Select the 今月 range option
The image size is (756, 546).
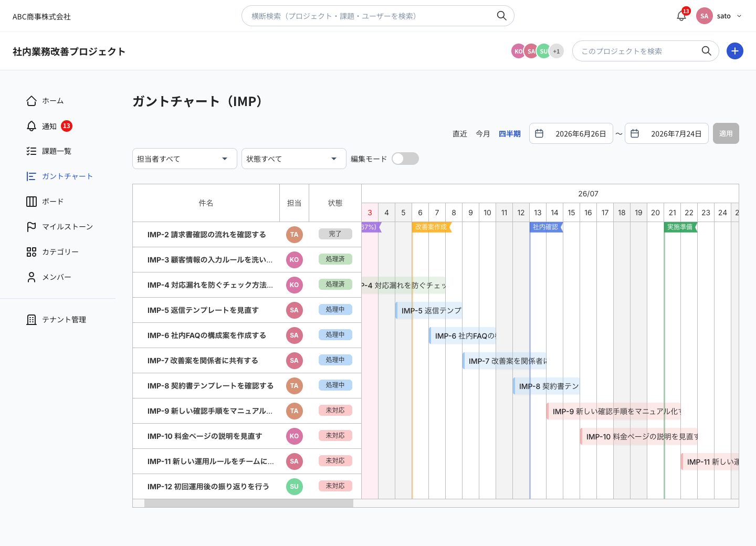coord(483,134)
